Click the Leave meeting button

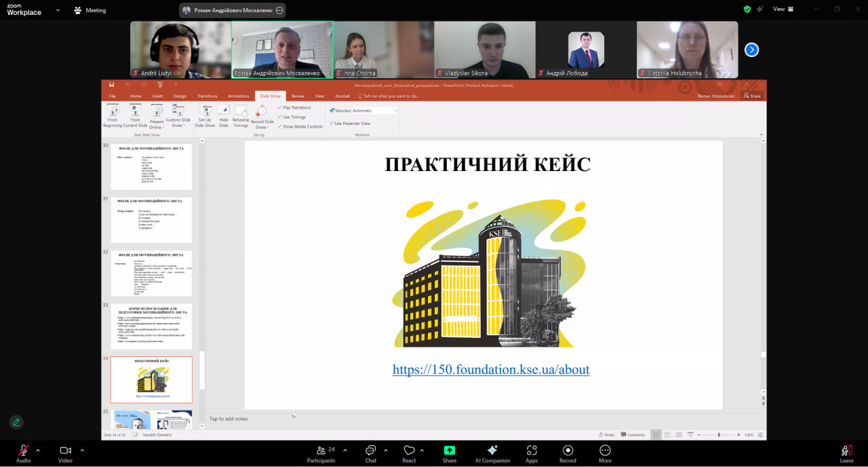[x=847, y=453]
